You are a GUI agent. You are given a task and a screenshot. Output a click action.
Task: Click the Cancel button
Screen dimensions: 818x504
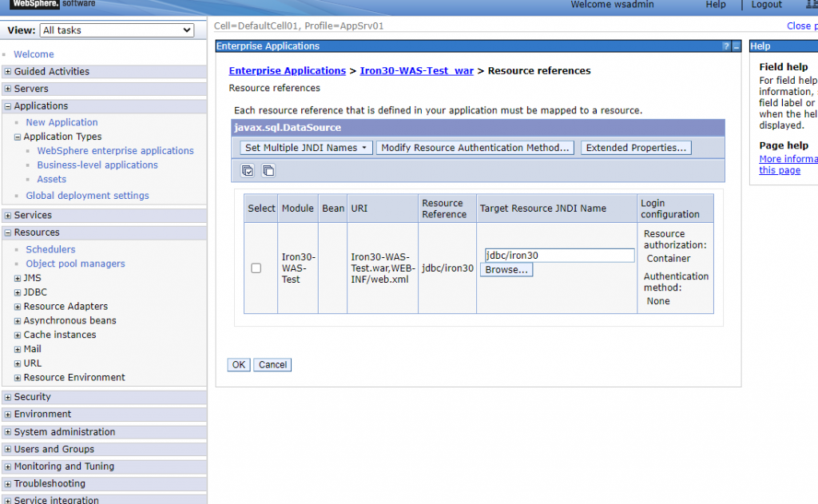272,365
